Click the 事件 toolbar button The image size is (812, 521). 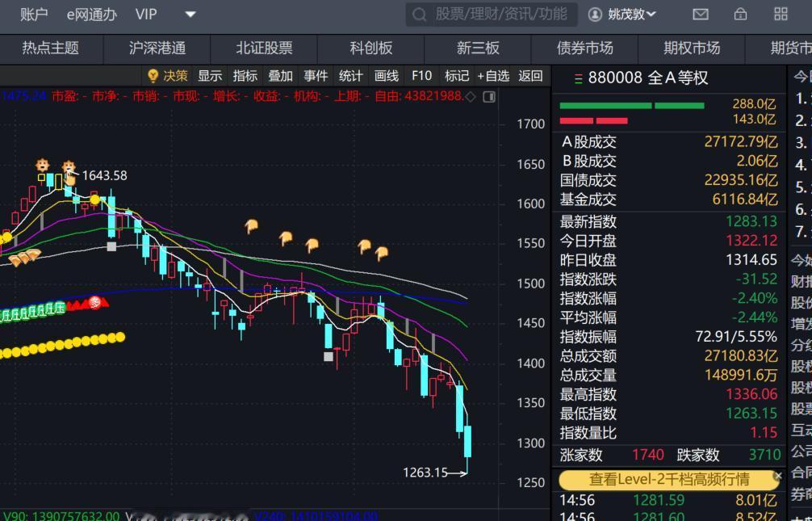coord(316,76)
